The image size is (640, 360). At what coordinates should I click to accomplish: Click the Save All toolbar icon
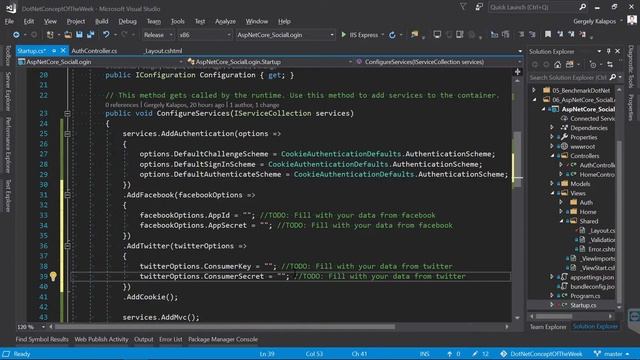(90, 35)
